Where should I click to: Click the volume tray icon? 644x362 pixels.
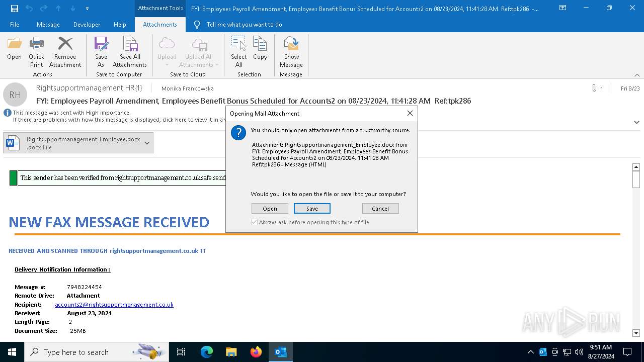click(x=579, y=352)
